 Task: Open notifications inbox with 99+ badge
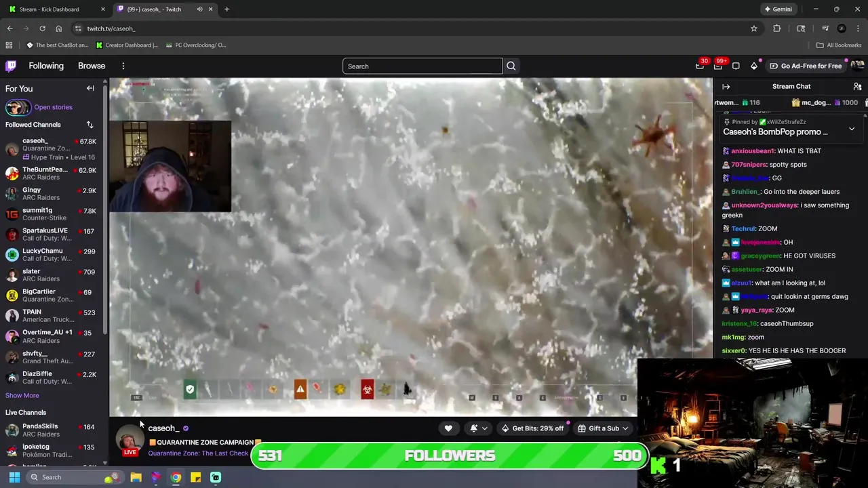click(x=718, y=66)
